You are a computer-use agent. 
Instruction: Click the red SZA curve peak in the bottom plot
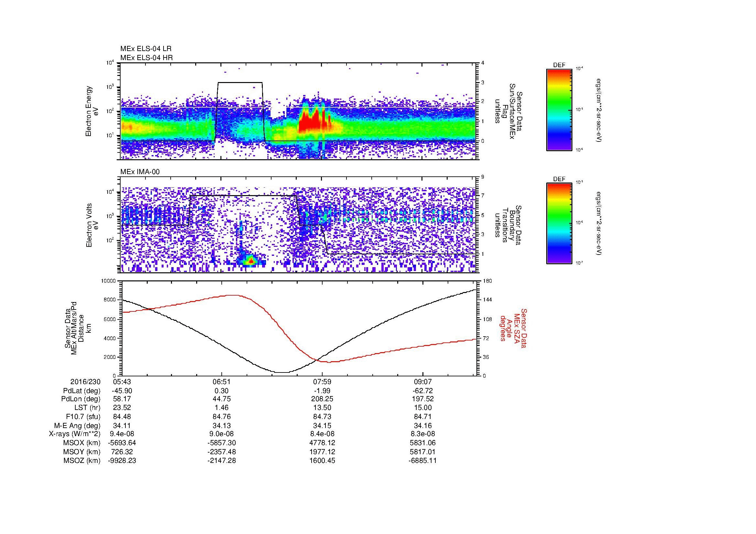[x=233, y=295]
